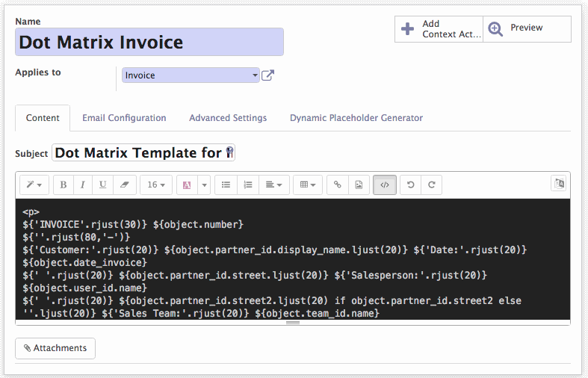The width and height of the screenshot is (588, 378).
Task: Click the line ${''.rjust(80,'-')}
Action: click(76, 238)
